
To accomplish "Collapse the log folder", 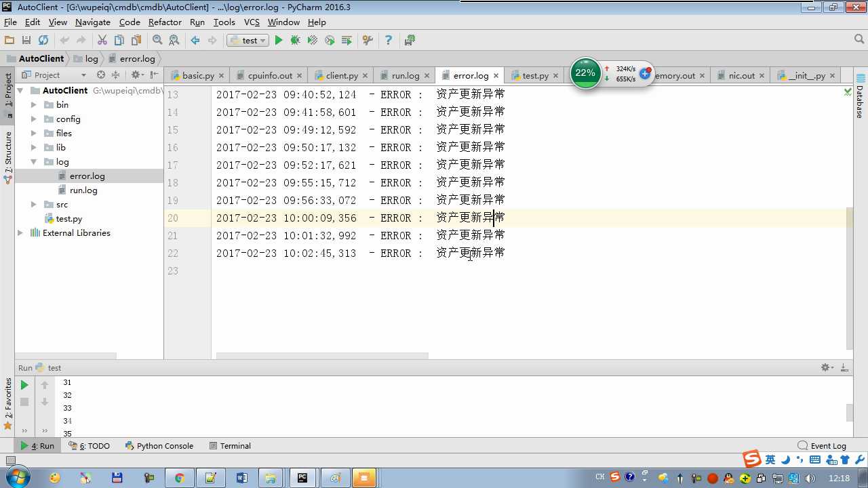I will (34, 161).
